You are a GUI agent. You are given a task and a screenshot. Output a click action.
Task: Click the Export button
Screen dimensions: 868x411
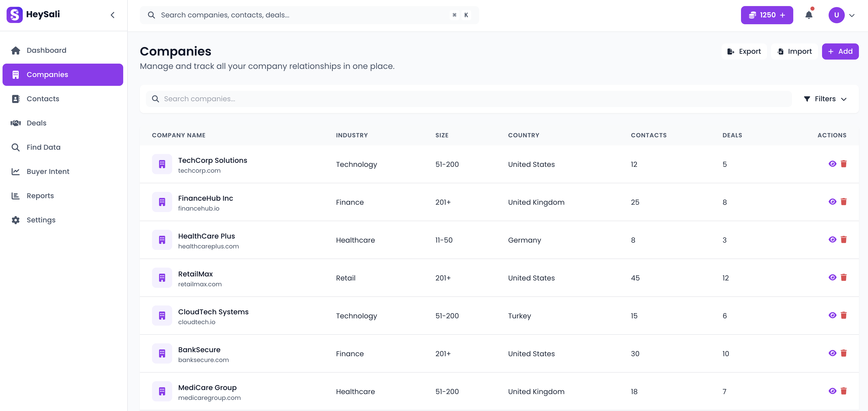point(744,51)
